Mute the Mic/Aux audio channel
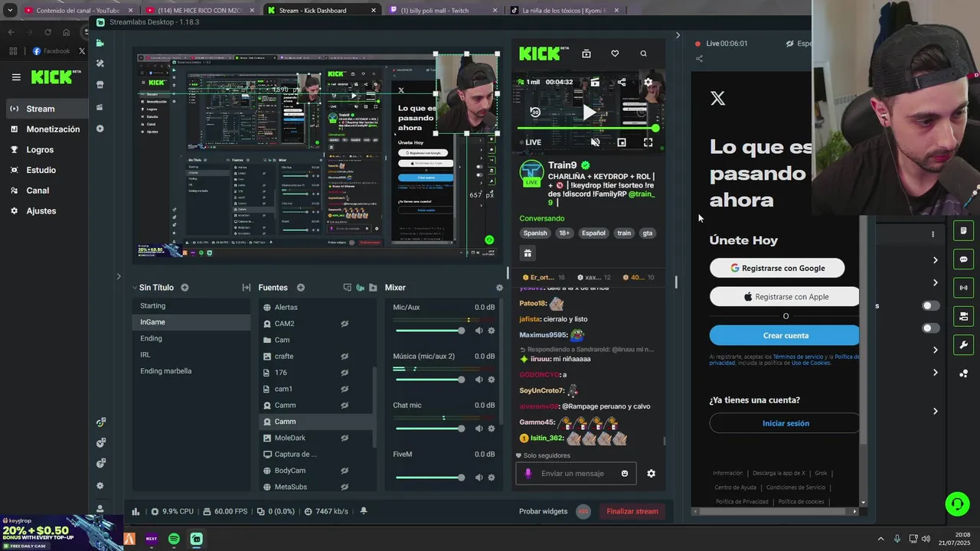This screenshot has width=980, height=551. 479,331
